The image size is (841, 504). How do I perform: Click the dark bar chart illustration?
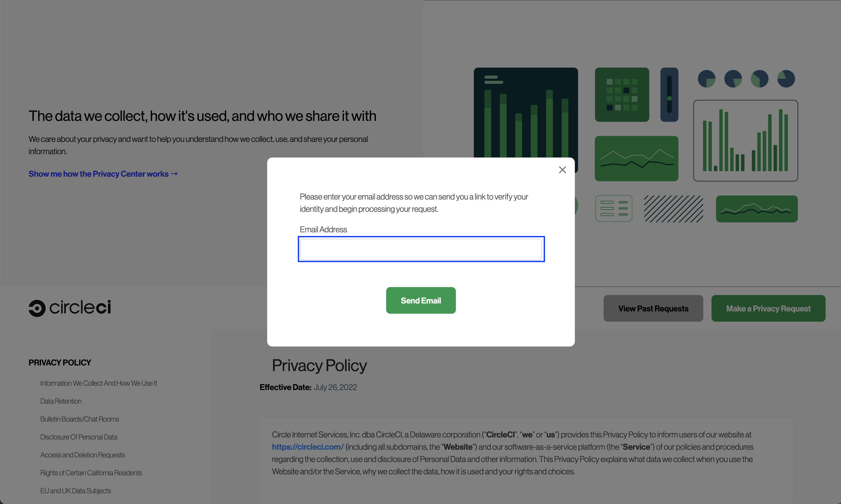pyautogui.click(x=526, y=112)
